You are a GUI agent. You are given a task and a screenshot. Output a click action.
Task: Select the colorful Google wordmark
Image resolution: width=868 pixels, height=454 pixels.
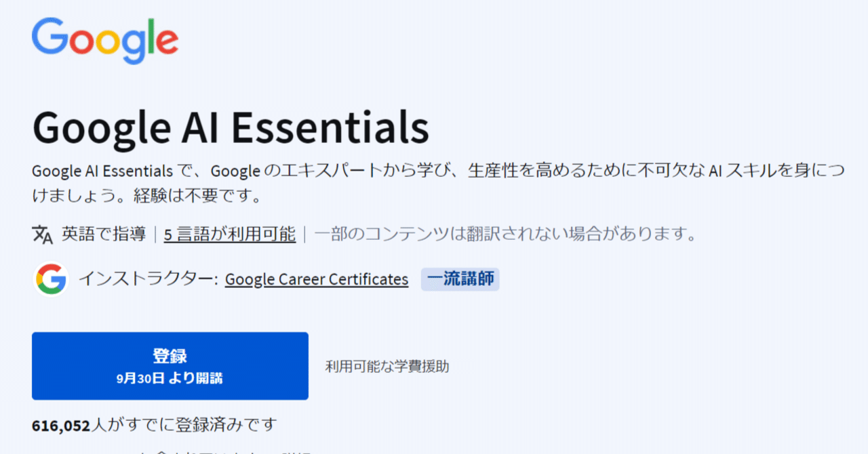pos(104,41)
